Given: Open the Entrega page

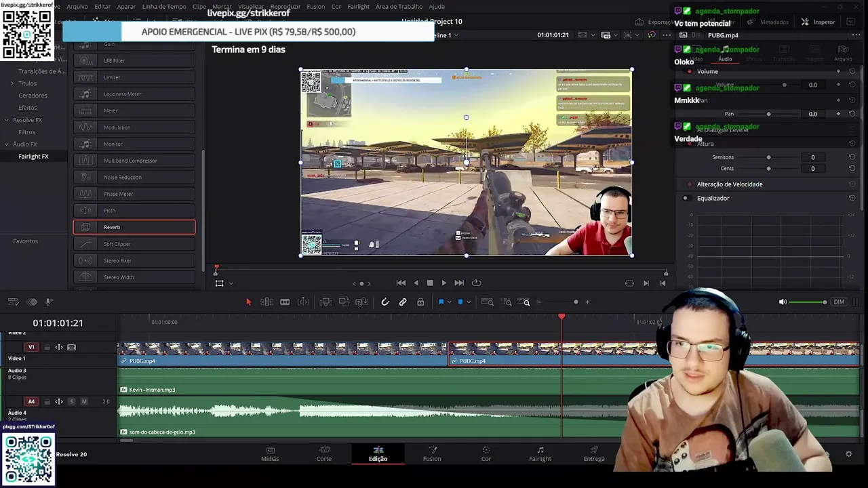Looking at the screenshot, I should click(x=594, y=454).
